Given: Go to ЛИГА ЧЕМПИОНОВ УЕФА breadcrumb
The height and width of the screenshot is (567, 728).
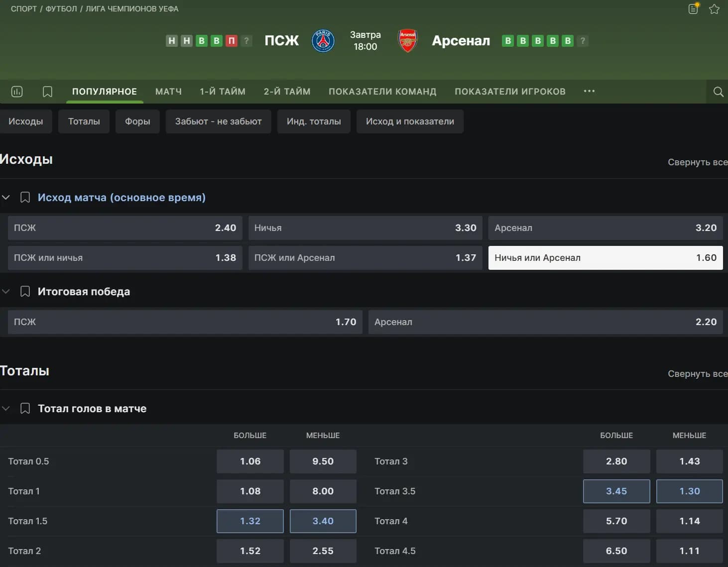Looking at the screenshot, I should coord(132,9).
